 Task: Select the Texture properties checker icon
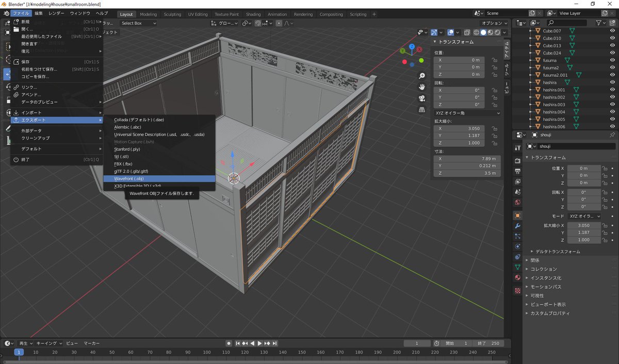[517, 290]
